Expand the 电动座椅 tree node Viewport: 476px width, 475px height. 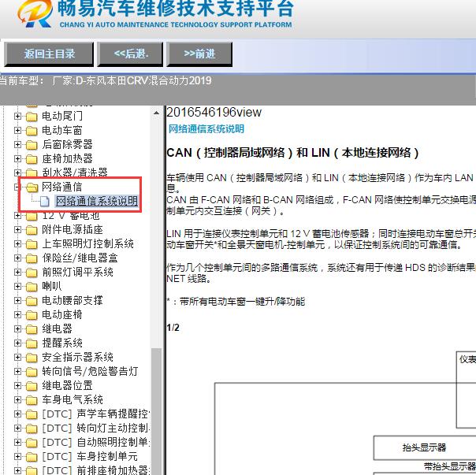point(17,315)
